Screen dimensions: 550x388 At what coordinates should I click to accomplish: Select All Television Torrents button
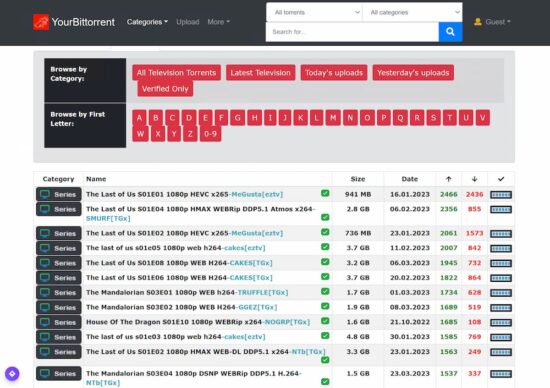click(x=176, y=73)
